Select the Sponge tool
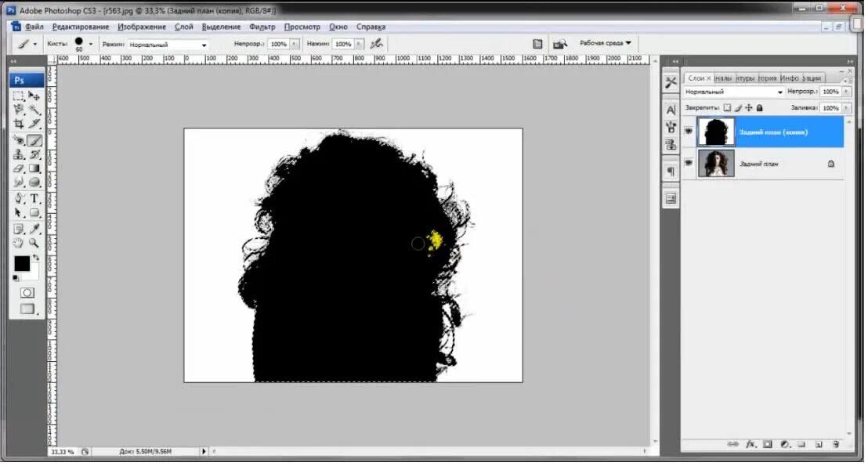 (34, 182)
